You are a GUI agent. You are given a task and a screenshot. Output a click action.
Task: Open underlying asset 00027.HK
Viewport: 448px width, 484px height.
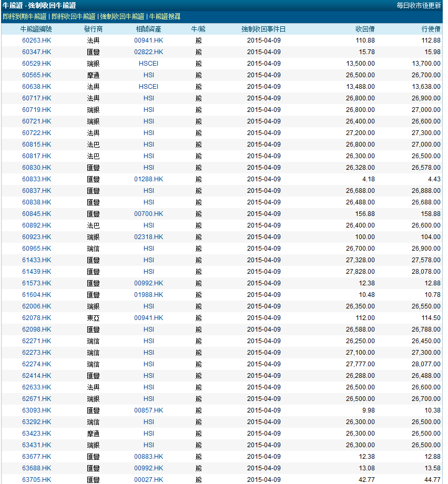(148, 480)
